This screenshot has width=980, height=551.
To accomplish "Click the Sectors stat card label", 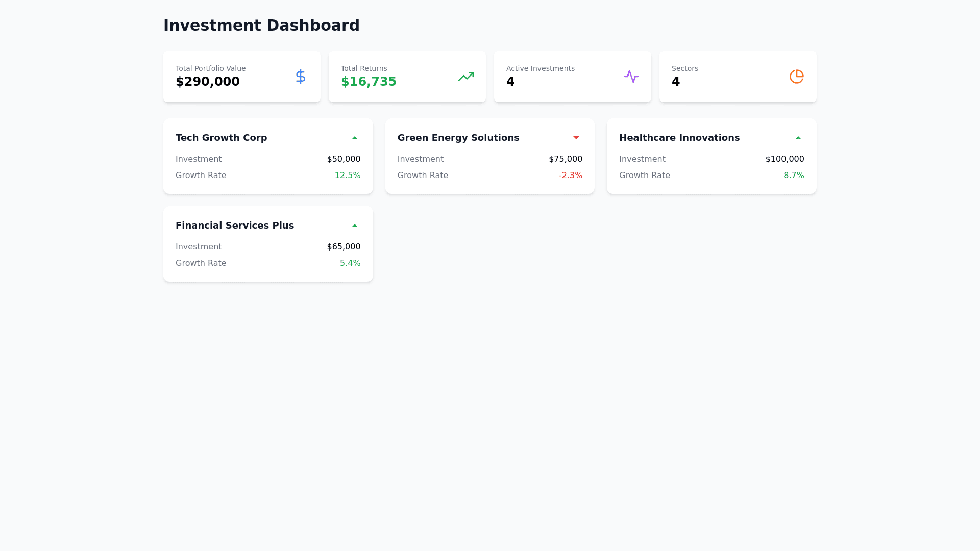I will click(684, 68).
